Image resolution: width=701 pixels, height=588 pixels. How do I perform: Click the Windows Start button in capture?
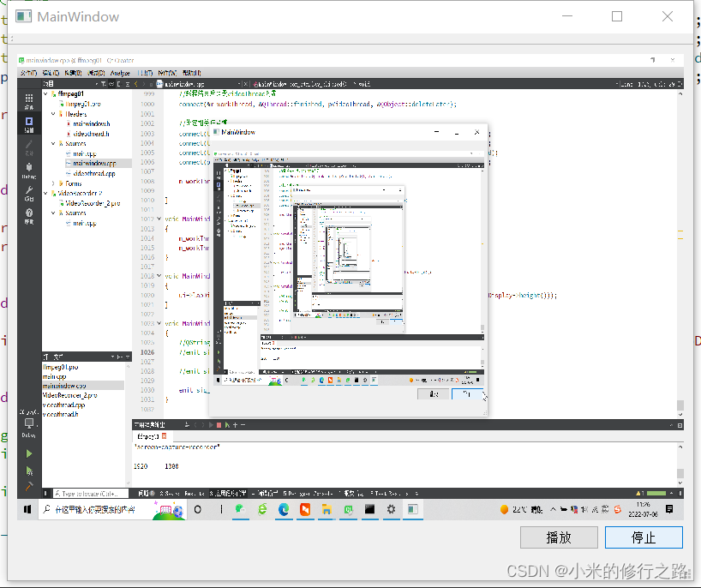point(27,509)
